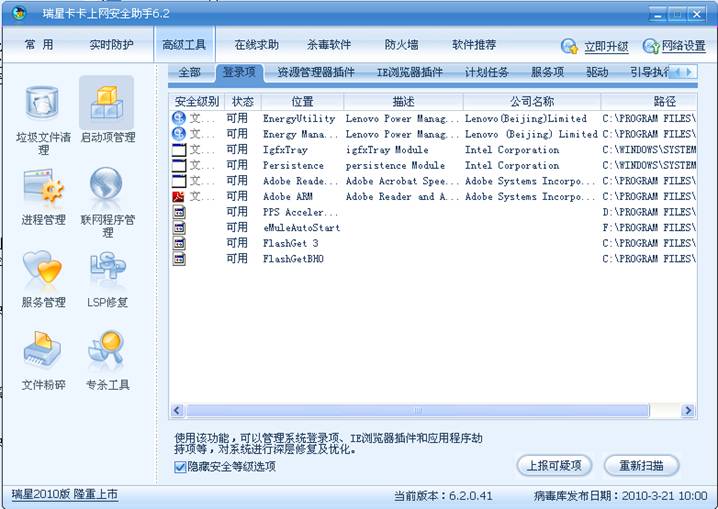Switch to the 服务项 sub-tab
The image size is (718, 509).
(x=548, y=72)
